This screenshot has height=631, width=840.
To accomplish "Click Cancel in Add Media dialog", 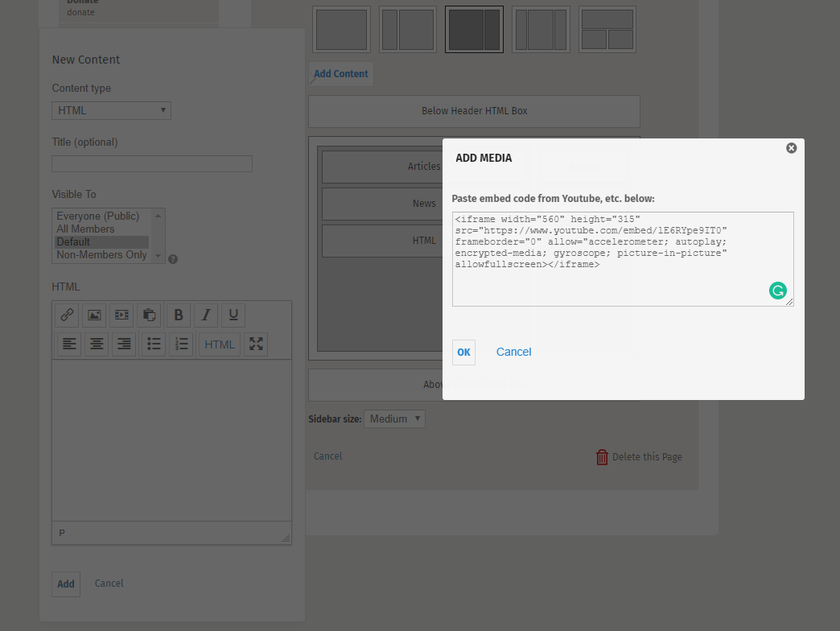I will 513,352.
